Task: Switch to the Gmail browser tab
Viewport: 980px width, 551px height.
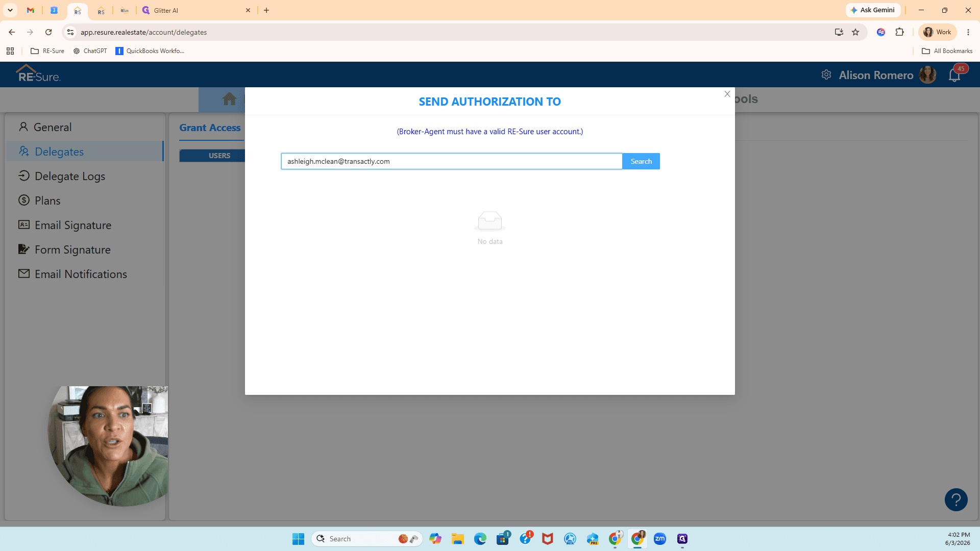Action: click(x=31, y=10)
